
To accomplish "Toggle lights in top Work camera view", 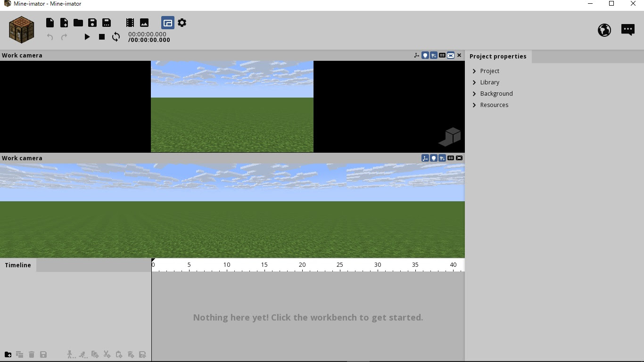I will pos(425,55).
